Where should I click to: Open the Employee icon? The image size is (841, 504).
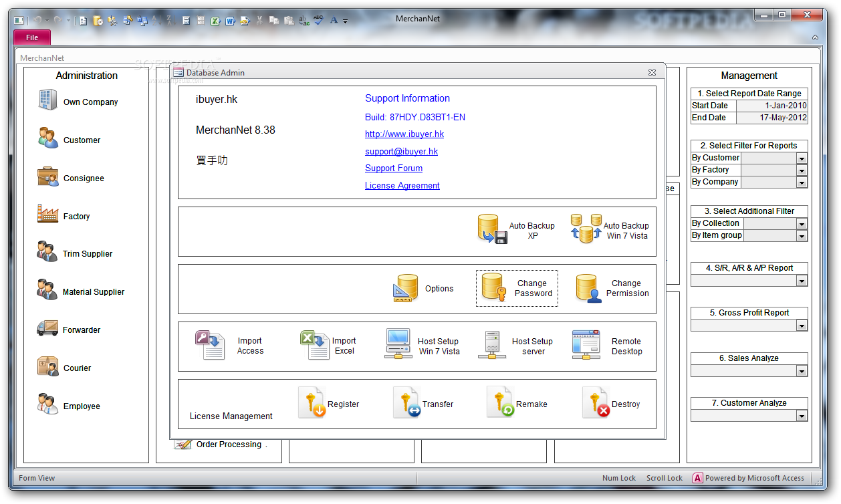[47, 404]
